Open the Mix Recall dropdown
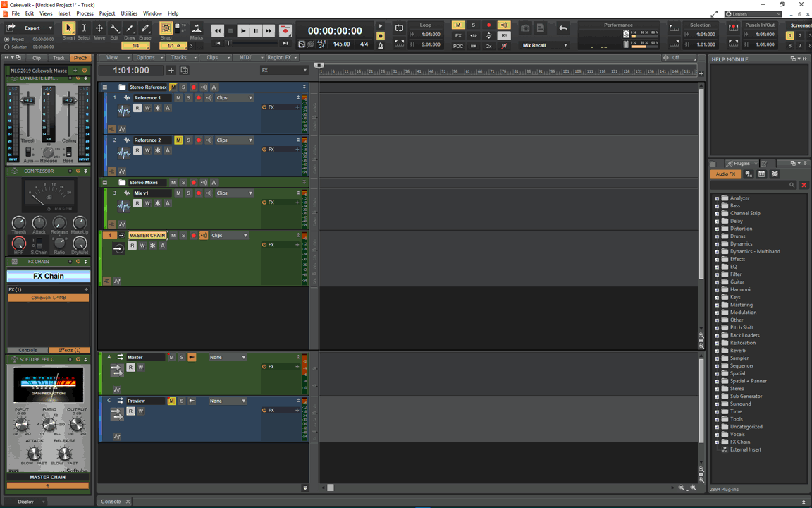 coord(546,45)
